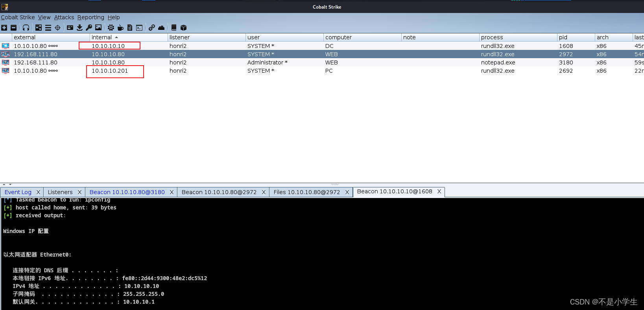Switch to Beacon 10.10.10.80@3180 tab
644x310 pixels.
tap(127, 192)
